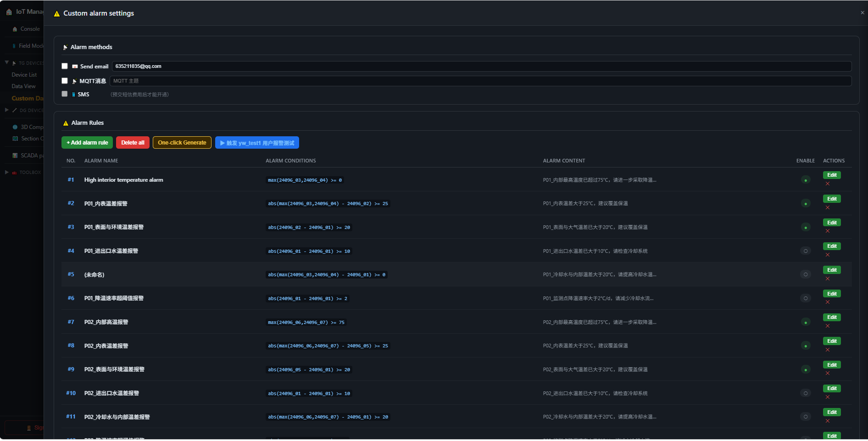
Task: Edit rule #11 P02_冷却水与内部温差报警
Action: click(x=832, y=412)
